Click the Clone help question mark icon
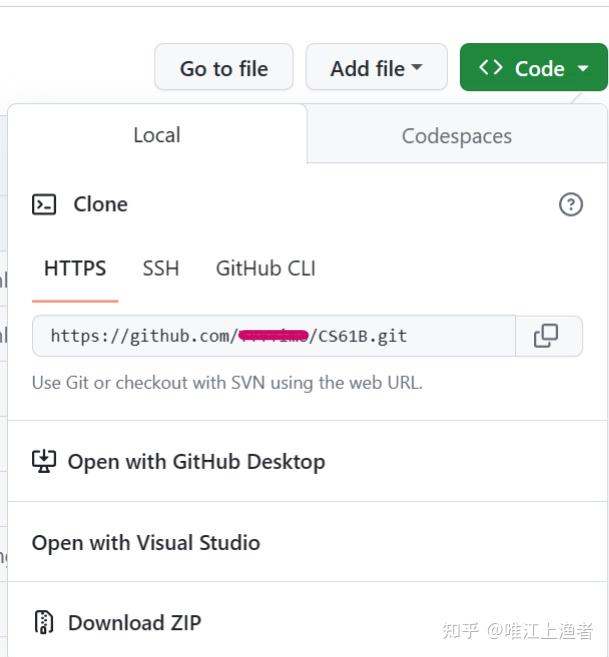The height and width of the screenshot is (657, 609). (570, 205)
